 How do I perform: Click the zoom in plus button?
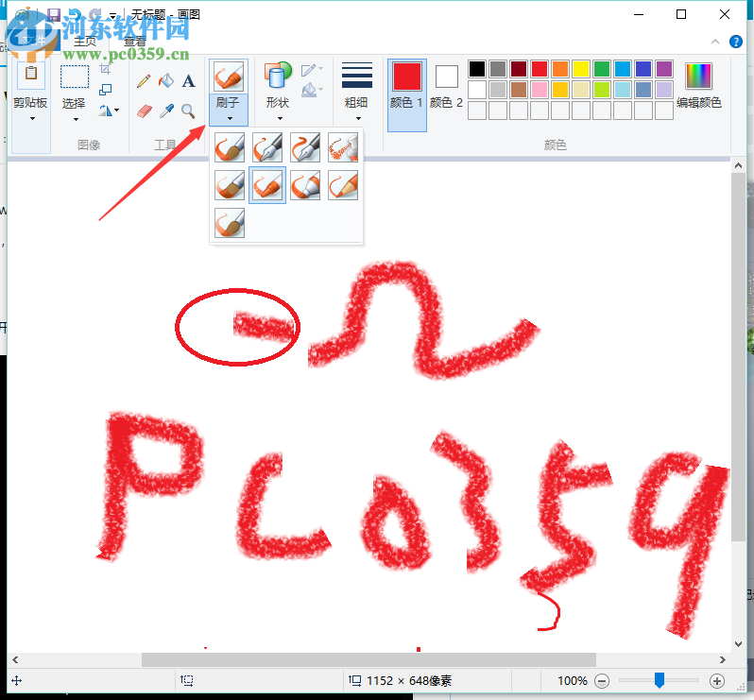point(717,681)
